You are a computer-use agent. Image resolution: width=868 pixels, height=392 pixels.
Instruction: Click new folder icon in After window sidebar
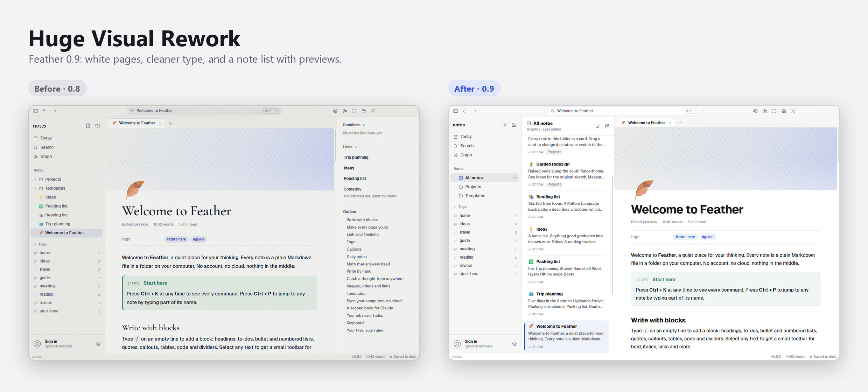pos(514,125)
